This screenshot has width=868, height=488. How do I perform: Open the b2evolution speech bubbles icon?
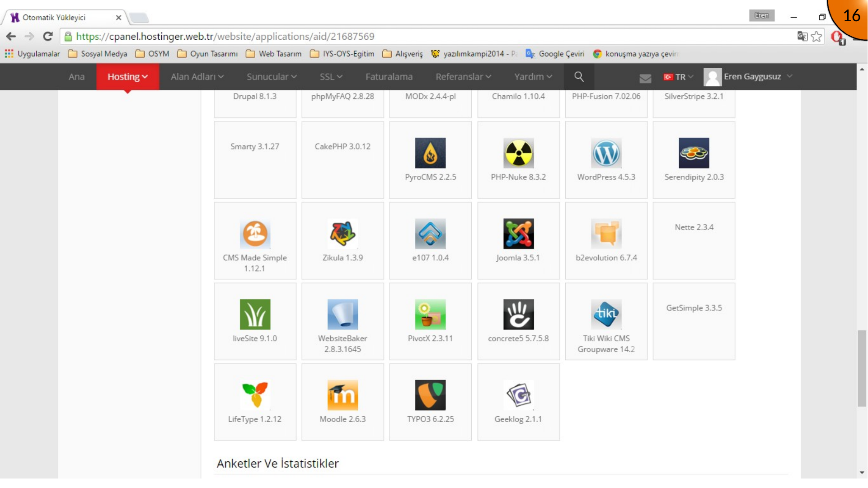[606, 234]
